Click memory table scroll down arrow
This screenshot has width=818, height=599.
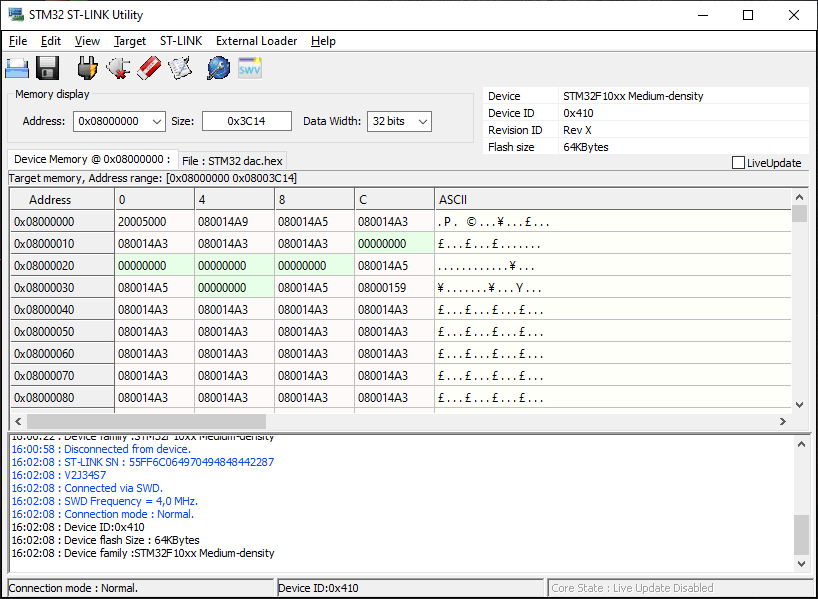tap(799, 404)
